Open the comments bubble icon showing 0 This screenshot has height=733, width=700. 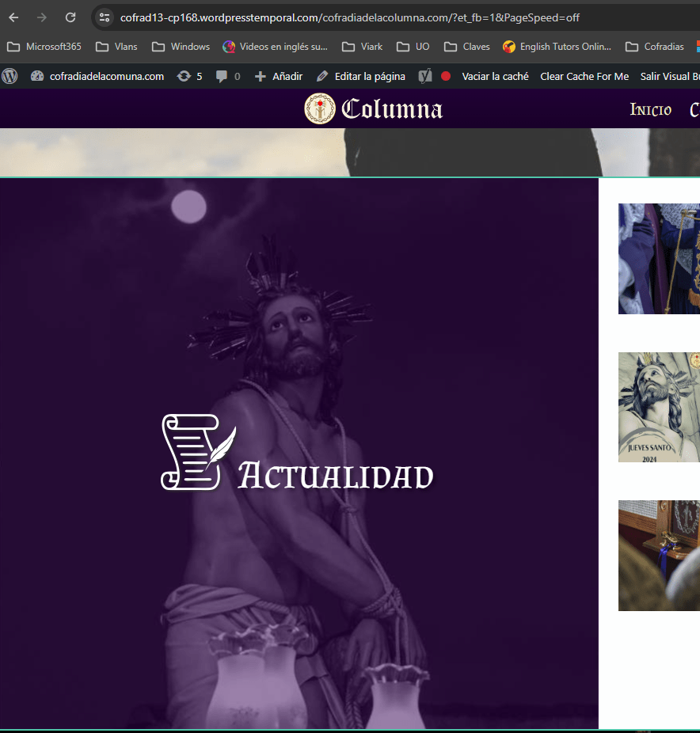(x=228, y=76)
